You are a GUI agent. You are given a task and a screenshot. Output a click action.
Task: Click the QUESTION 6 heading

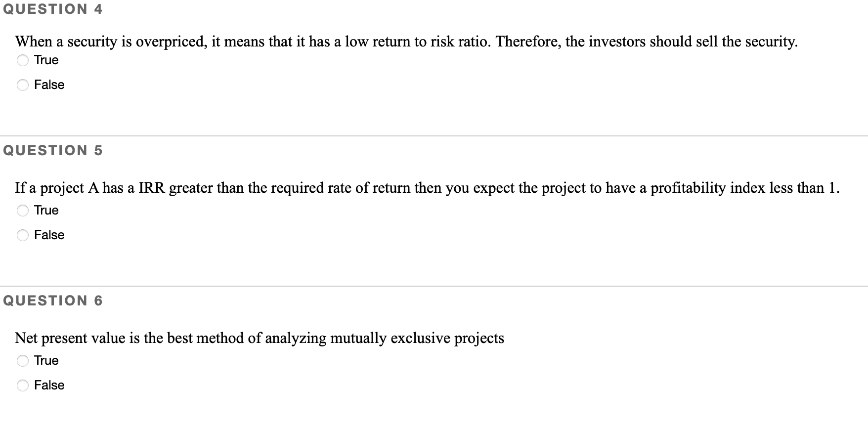[x=53, y=300]
